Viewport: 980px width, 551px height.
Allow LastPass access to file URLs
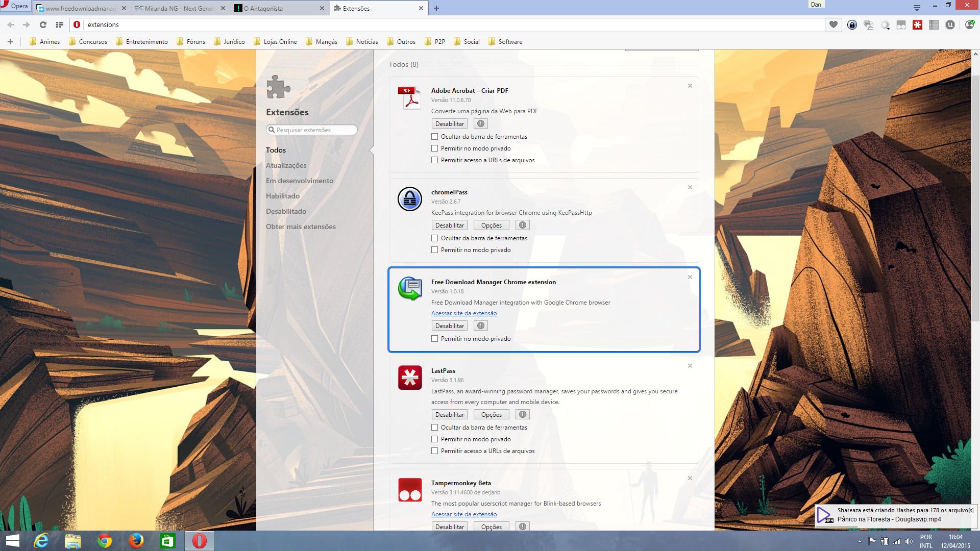pos(435,451)
